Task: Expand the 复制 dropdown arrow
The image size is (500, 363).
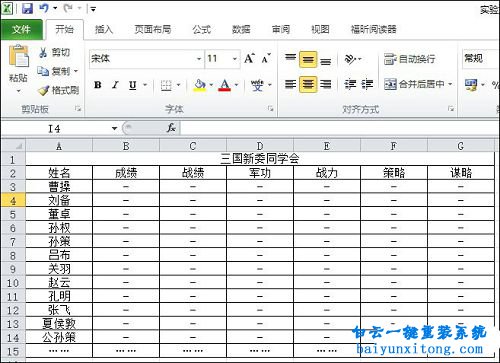Action: 76,71
